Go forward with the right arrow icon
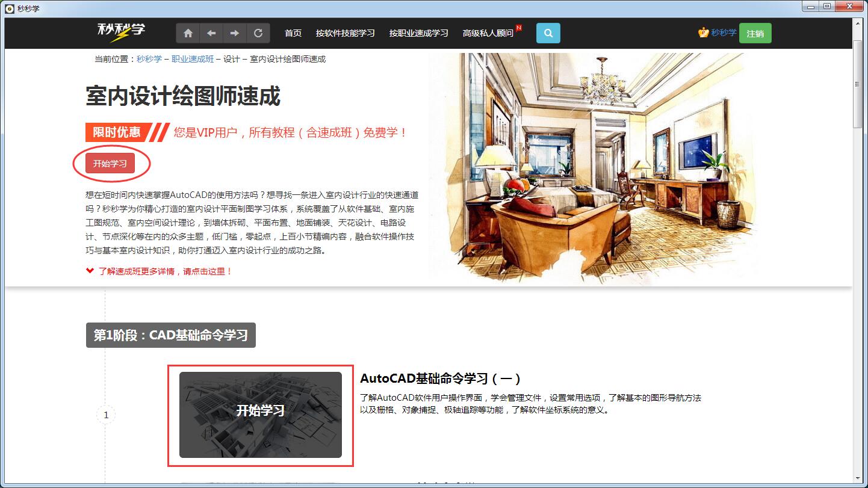Image resolution: width=868 pixels, height=488 pixels. [235, 33]
